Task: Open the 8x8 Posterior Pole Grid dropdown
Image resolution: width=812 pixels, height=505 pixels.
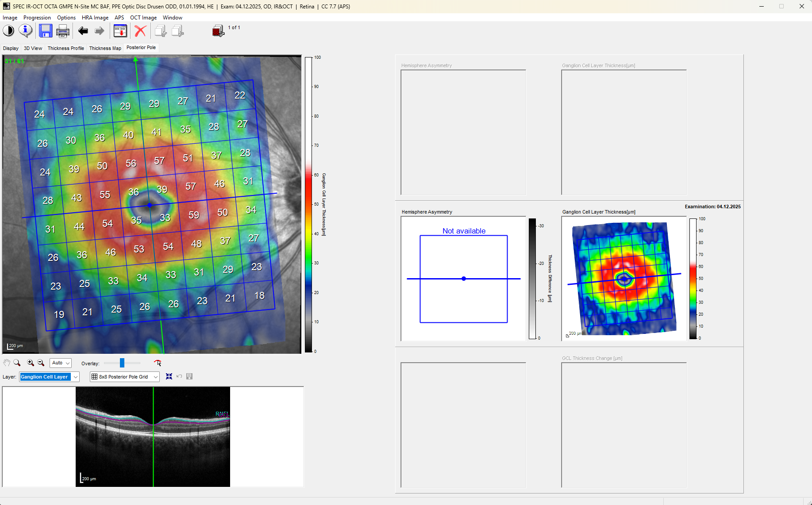Action: [x=124, y=377]
